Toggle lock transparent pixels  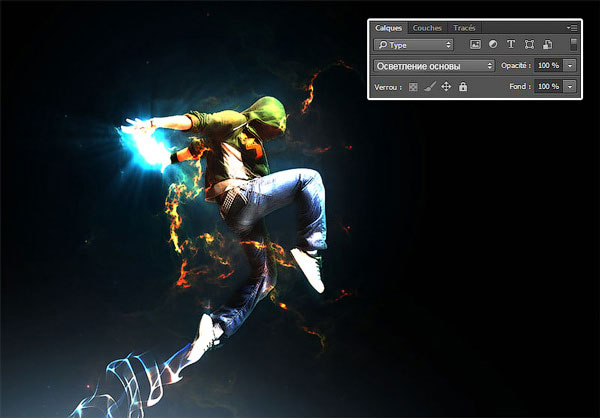click(413, 87)
